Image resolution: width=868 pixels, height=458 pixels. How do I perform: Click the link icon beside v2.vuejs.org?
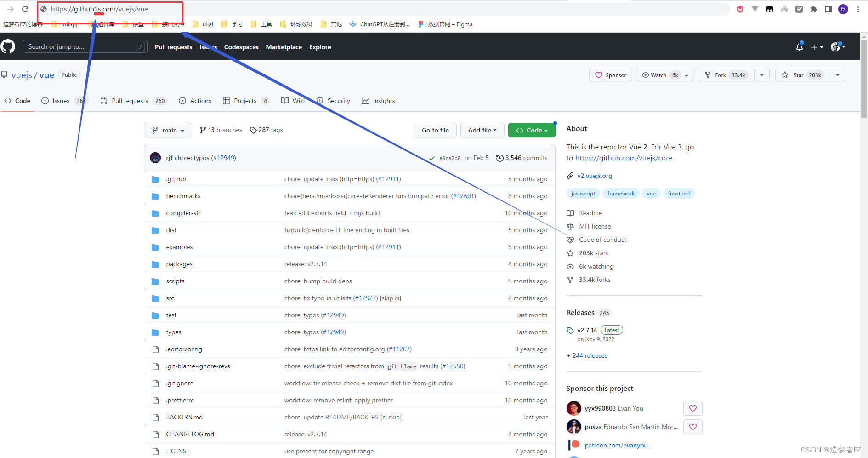570,176
